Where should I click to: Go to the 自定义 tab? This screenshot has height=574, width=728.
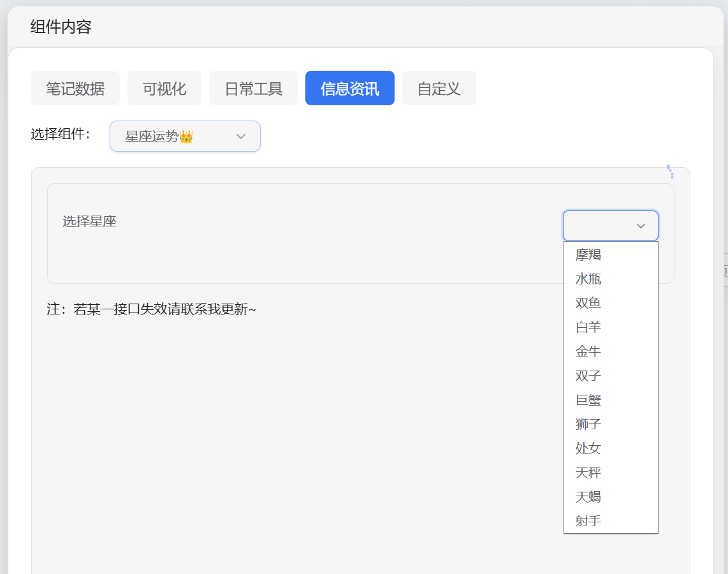[439, 88]
